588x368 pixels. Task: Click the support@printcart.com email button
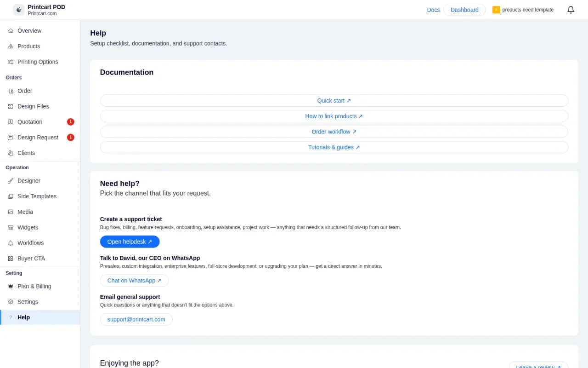(x=136, y=319)
